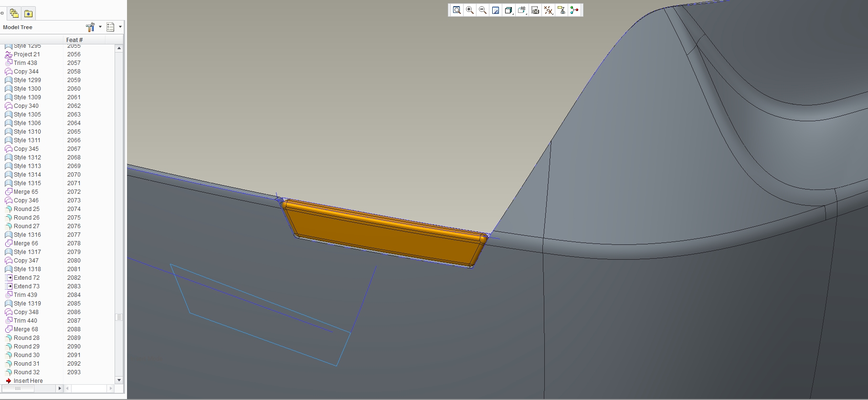The width and height of the screenshot is (868, 400).
Task: Click the Trim 440 feature icon
Action: pyautogui.click(x=9, y=321)
